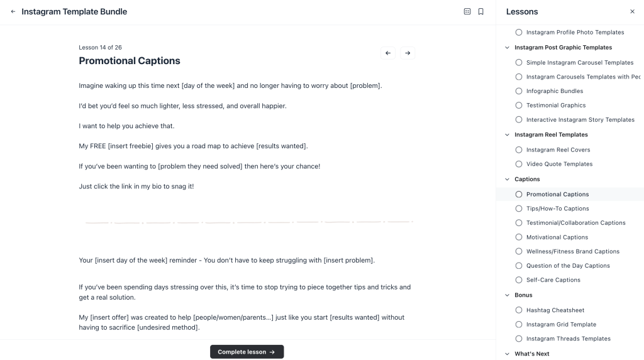Collapse the Bonus section chevron
This screenshot has width=644, height=360.
click(507, 295)
